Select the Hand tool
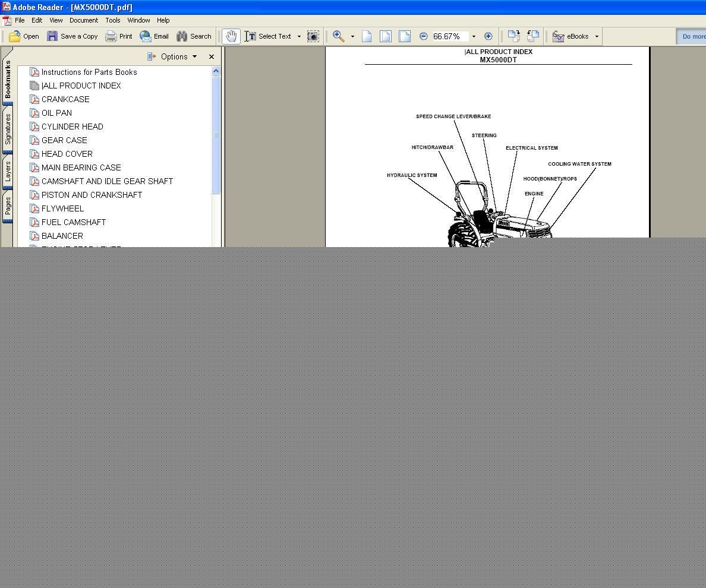Image resolution: width=706 pixels, height=588 pixels. (231, 36)
